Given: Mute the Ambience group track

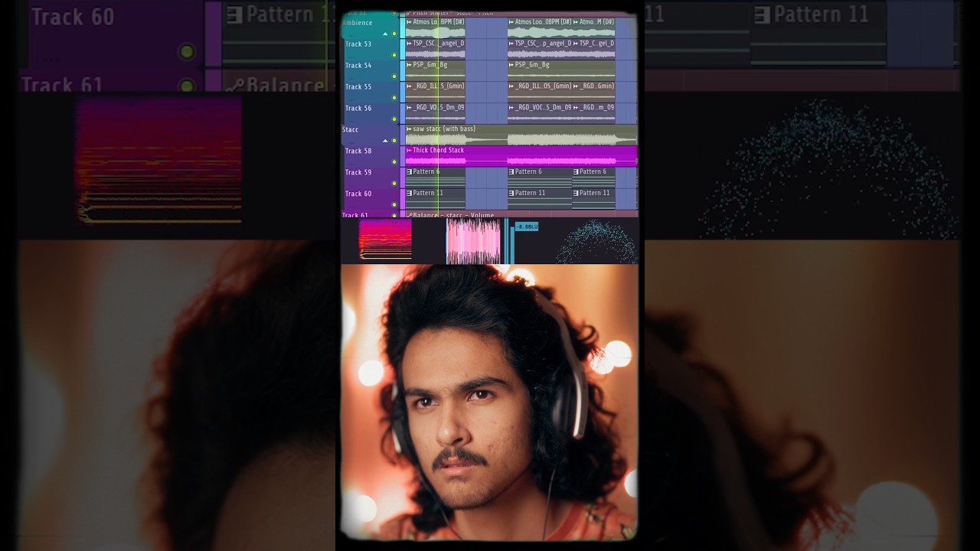Looking at the screenshot, I should pos(395,34).
